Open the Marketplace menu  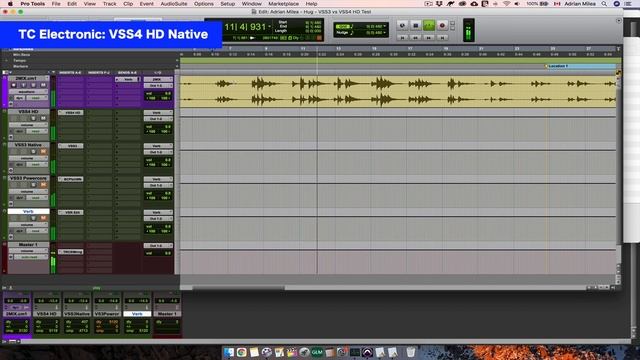283,4
